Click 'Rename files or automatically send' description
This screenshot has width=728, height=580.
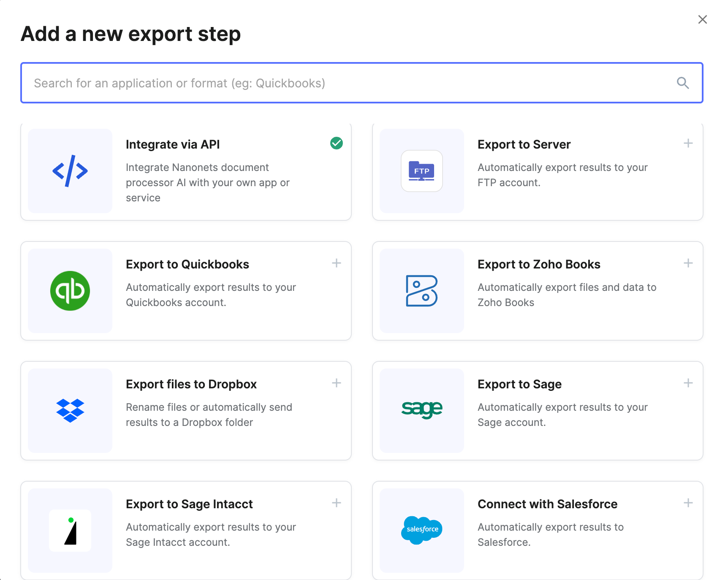[x=209, y=415]
